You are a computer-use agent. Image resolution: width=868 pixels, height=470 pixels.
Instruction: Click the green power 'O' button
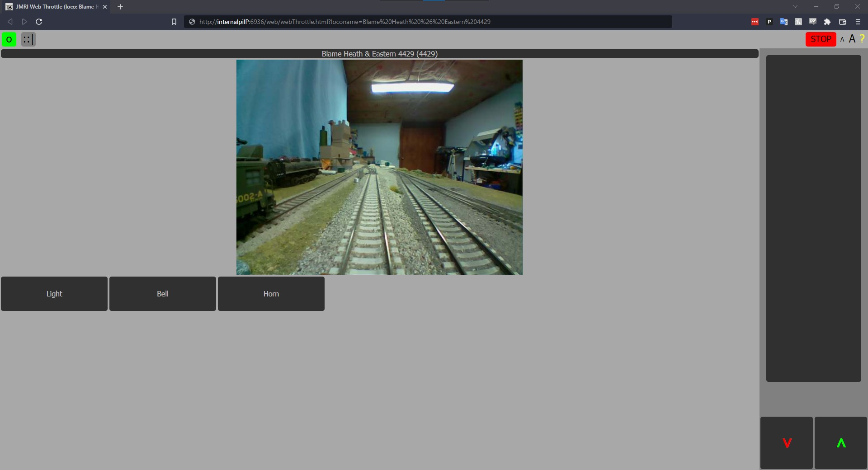9,39
